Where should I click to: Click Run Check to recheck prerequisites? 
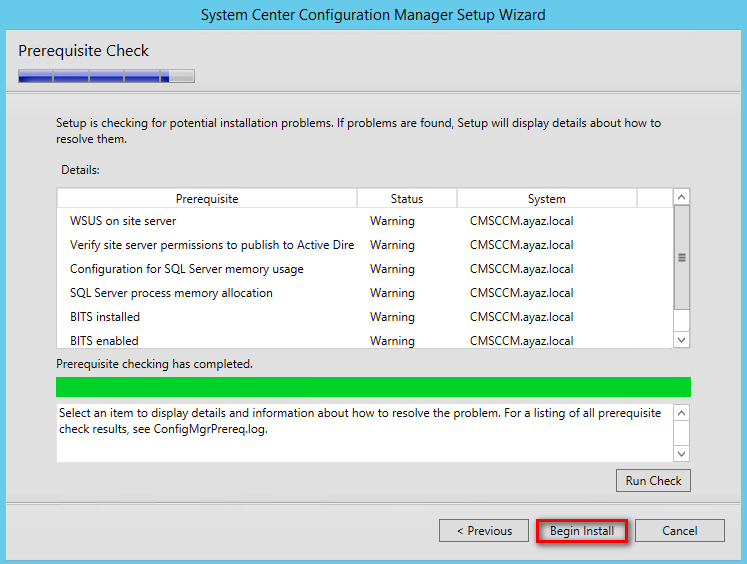tap(653, 481)
